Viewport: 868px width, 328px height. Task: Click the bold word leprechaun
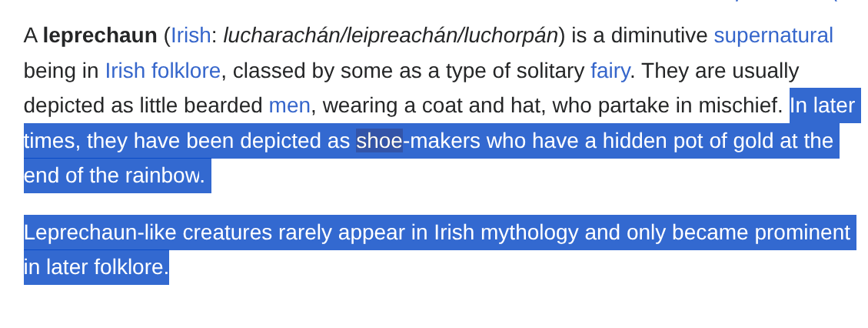[x=100, y=35]
